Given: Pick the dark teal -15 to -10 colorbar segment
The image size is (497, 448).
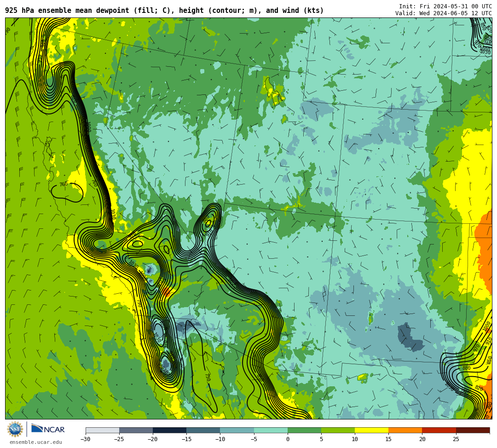Looking at the screenshot, I should point(203,430).
